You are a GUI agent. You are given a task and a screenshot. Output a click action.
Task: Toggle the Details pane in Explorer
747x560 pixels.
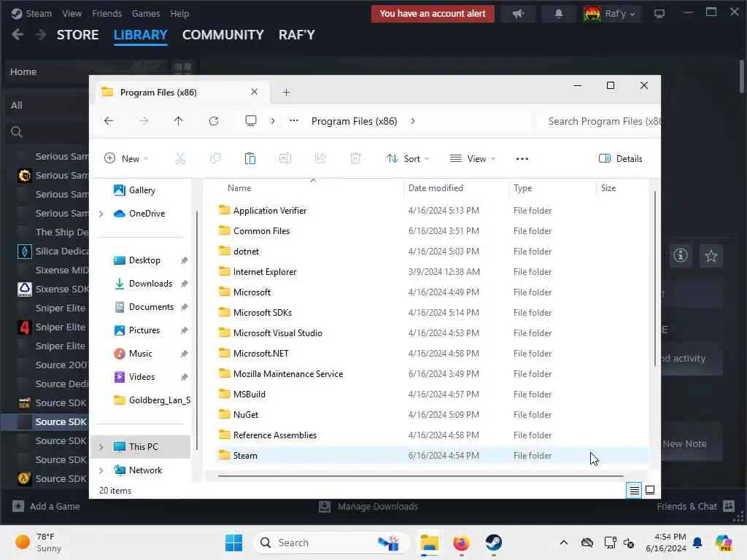(620, 158)
